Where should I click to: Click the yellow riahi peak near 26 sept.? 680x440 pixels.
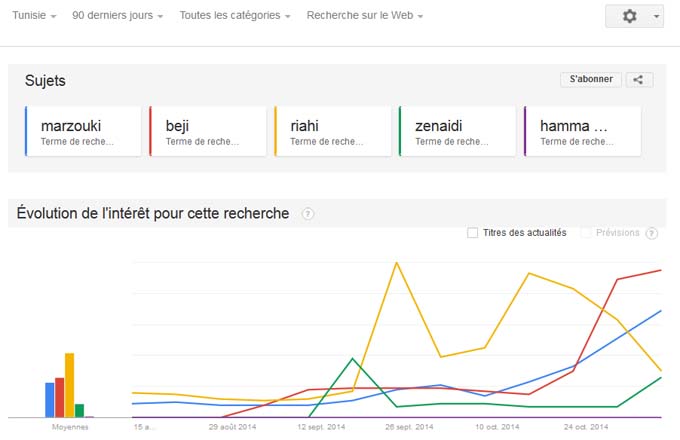[x=397, y=264]
